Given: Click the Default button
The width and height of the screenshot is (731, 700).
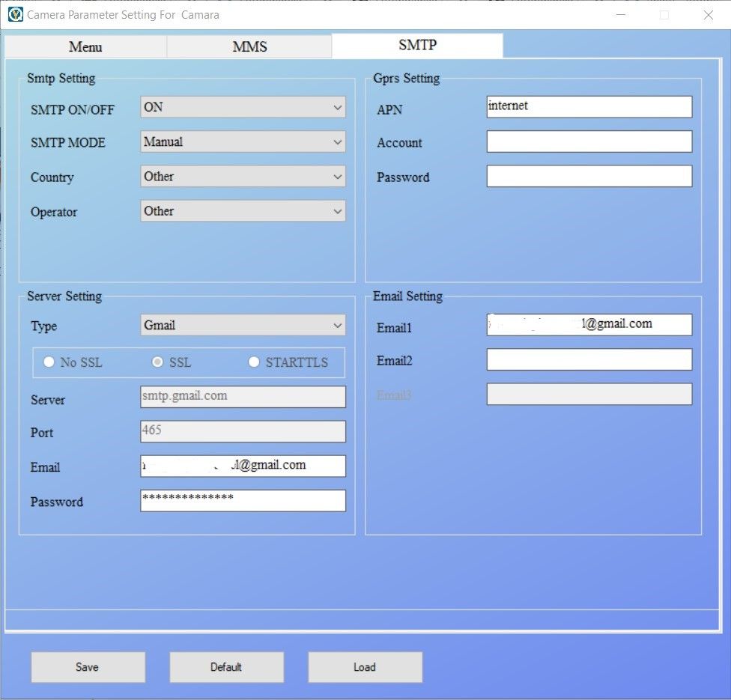Looking at the screenshot, I should click(227, 667).
